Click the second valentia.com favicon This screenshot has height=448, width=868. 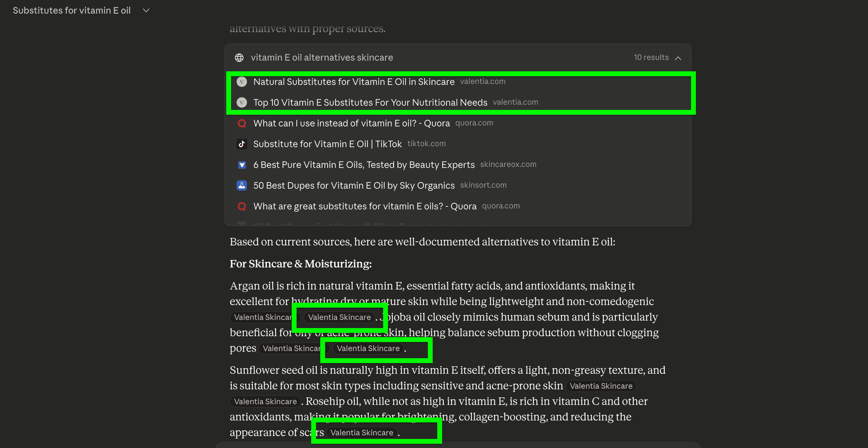(241, 102)
